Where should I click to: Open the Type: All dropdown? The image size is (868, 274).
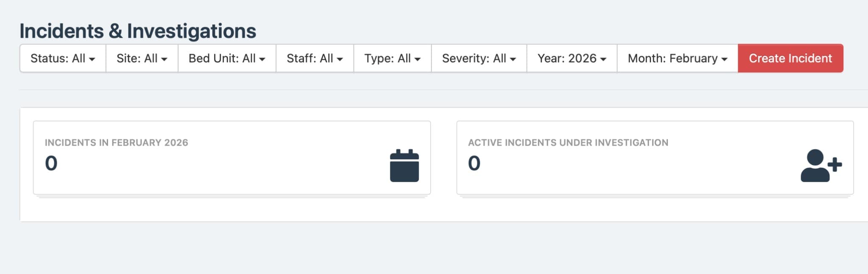392,58
